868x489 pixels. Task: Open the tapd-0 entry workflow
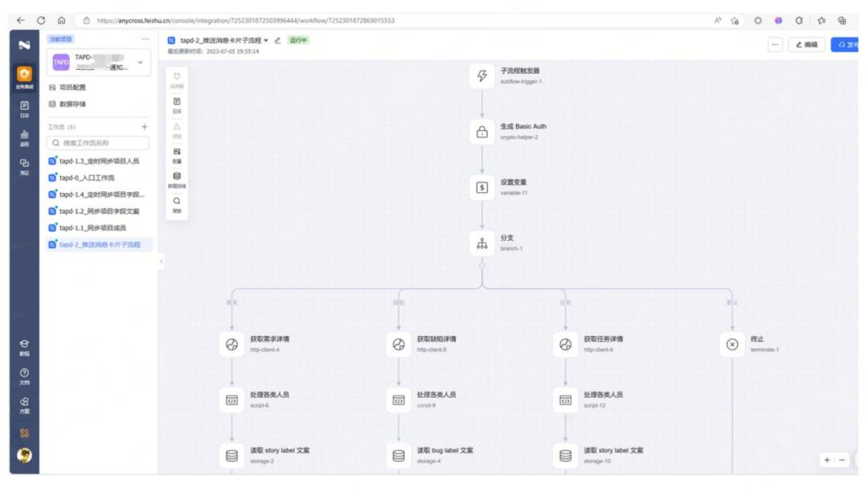click(88, 178)
